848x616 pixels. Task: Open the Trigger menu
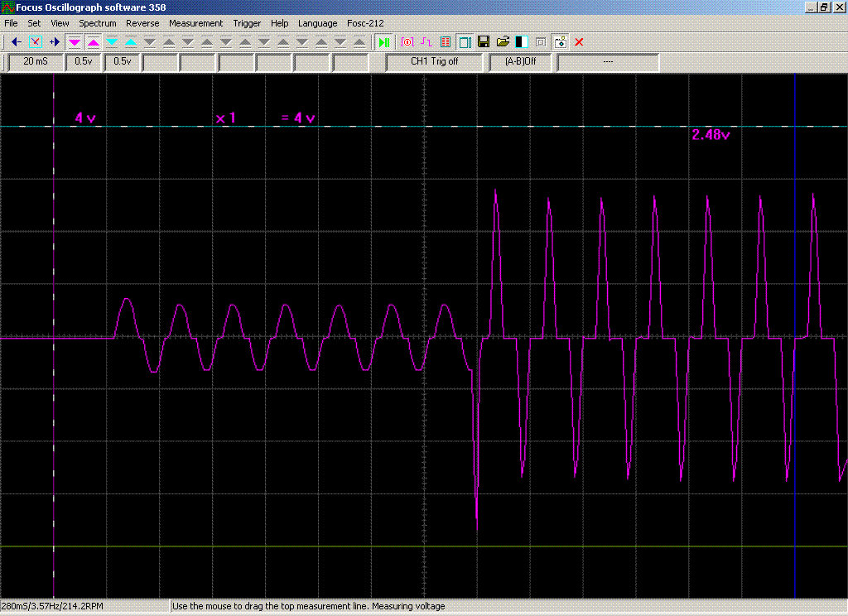(247, 23)
